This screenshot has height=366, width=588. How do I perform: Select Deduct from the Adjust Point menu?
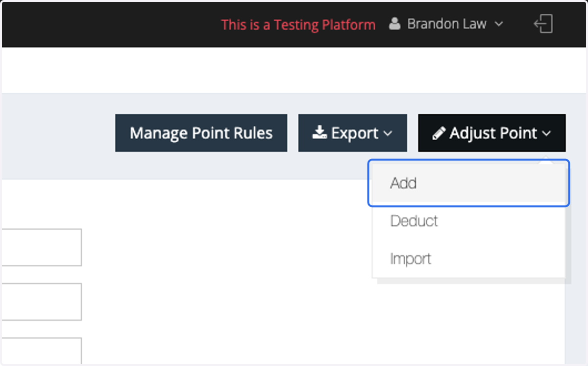click(469, 221)
